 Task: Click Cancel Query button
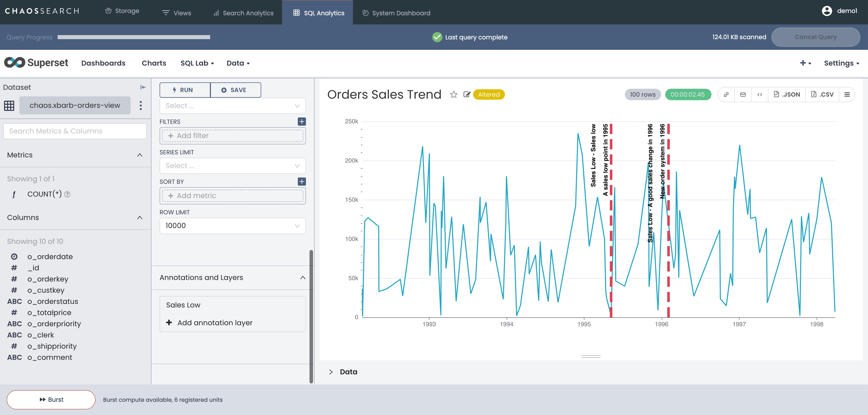pos(815,37)
